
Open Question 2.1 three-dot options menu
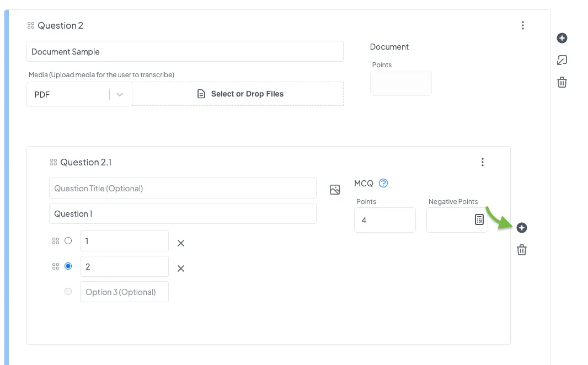coord(483,162)
